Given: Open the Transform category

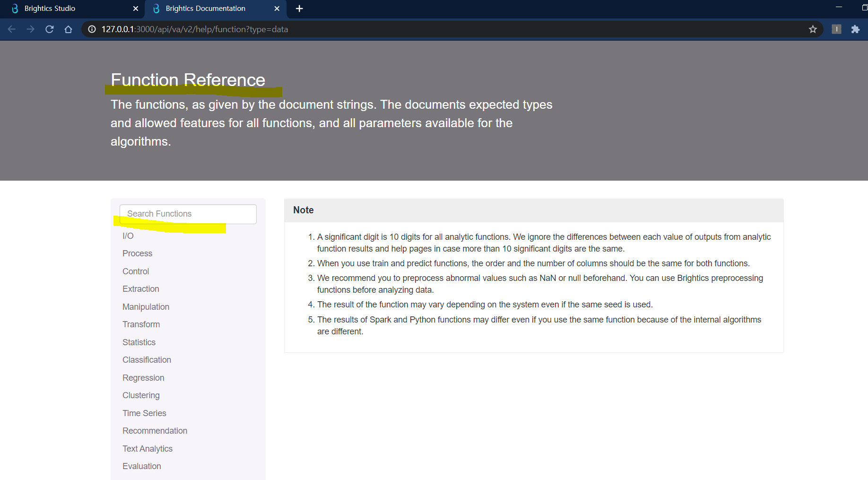Looking at the screenshot, I should pos(141,324).
